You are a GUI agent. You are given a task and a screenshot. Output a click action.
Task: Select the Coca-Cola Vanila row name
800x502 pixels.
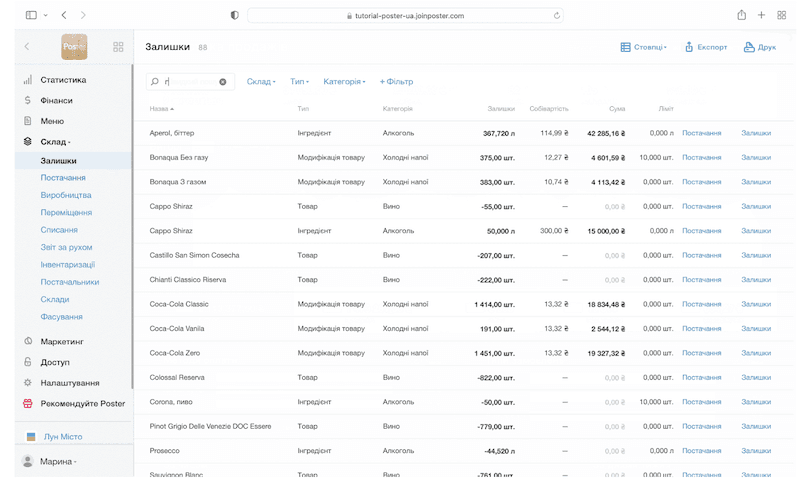(x=177, y=329)
